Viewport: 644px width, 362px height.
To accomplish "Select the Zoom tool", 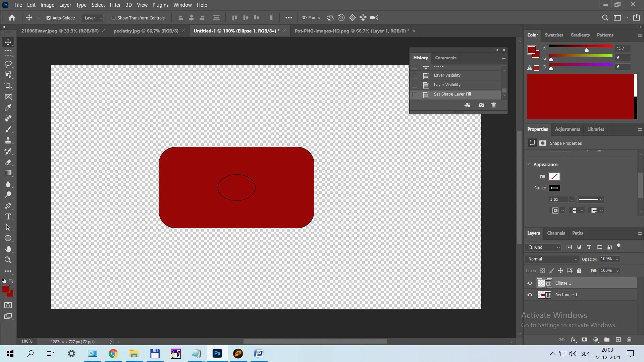I will point(8,260).
